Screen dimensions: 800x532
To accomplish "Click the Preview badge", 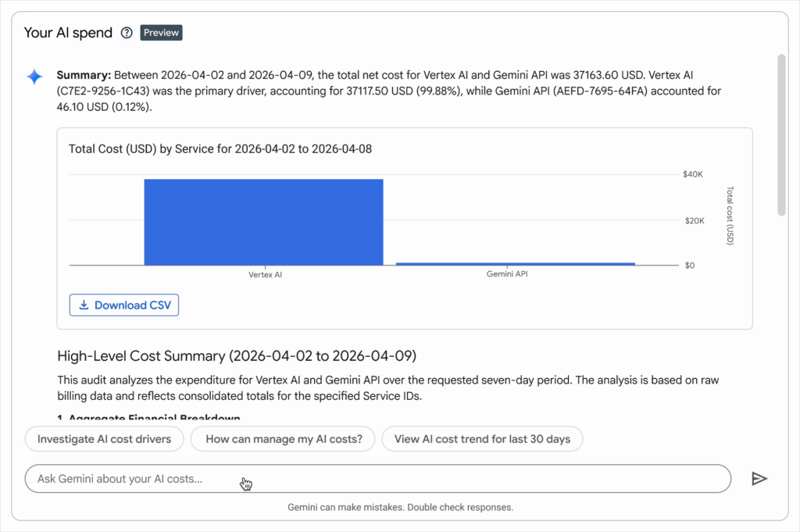I will (161, 33).
